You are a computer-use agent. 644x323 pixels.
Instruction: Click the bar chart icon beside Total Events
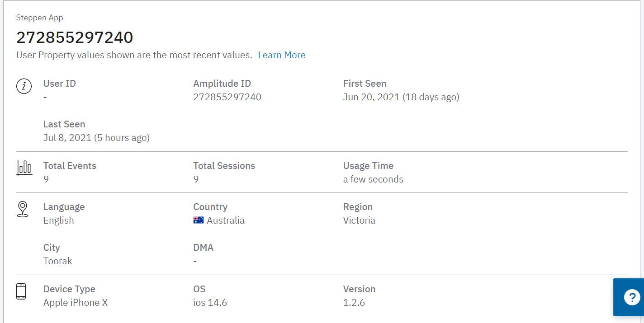click(x=24, y=168)
